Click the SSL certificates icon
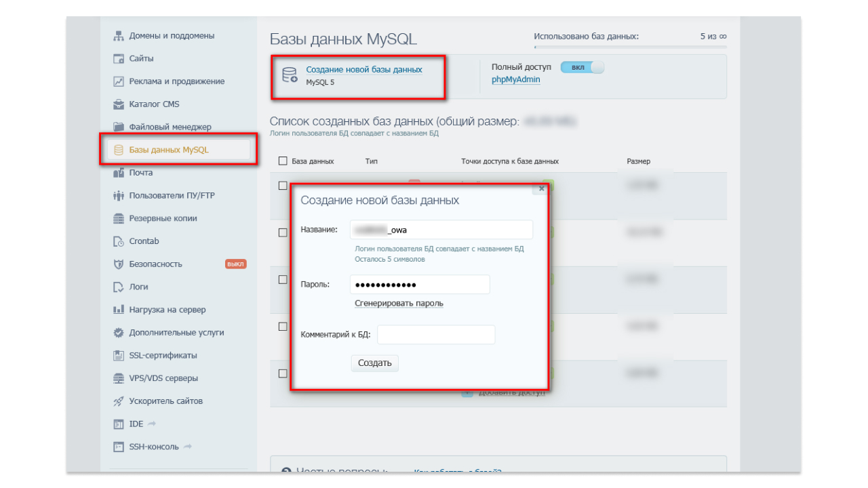The width and height of the screenshot is (868, 488). [118, 356]
